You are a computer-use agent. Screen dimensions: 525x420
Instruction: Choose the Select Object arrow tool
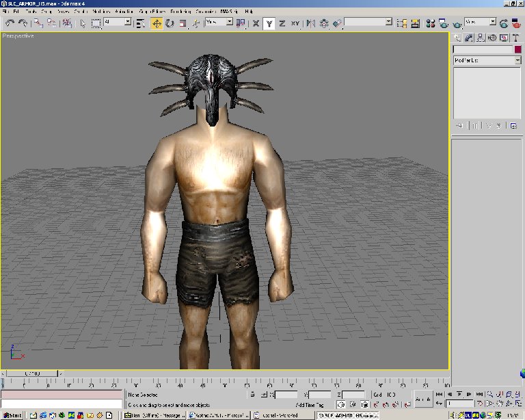pyautogui.click(x=83, y=23)
